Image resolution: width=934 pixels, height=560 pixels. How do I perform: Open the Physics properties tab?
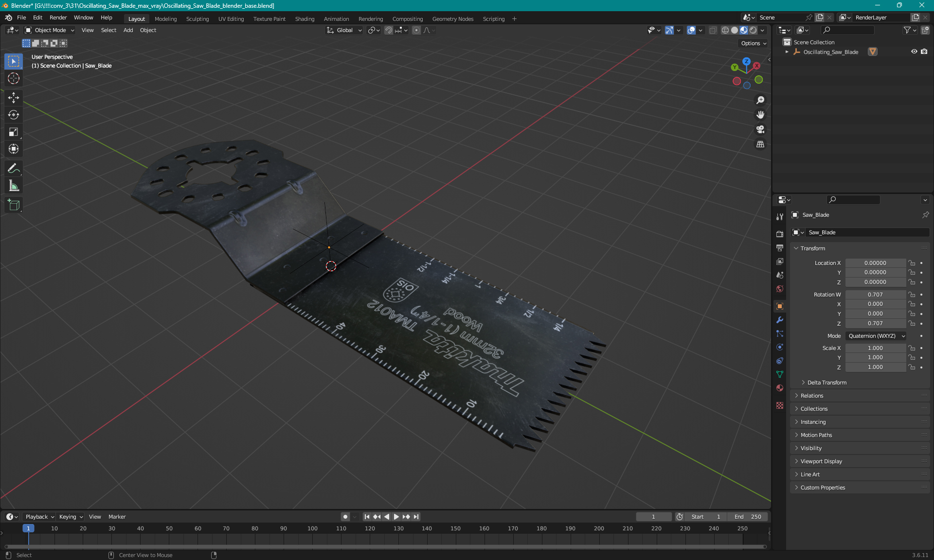point(780,347)
